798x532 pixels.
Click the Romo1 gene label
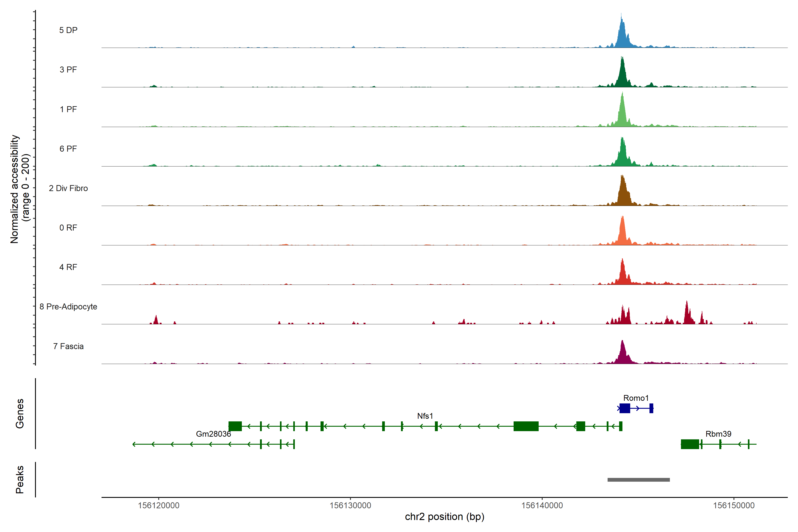point(636,398)
